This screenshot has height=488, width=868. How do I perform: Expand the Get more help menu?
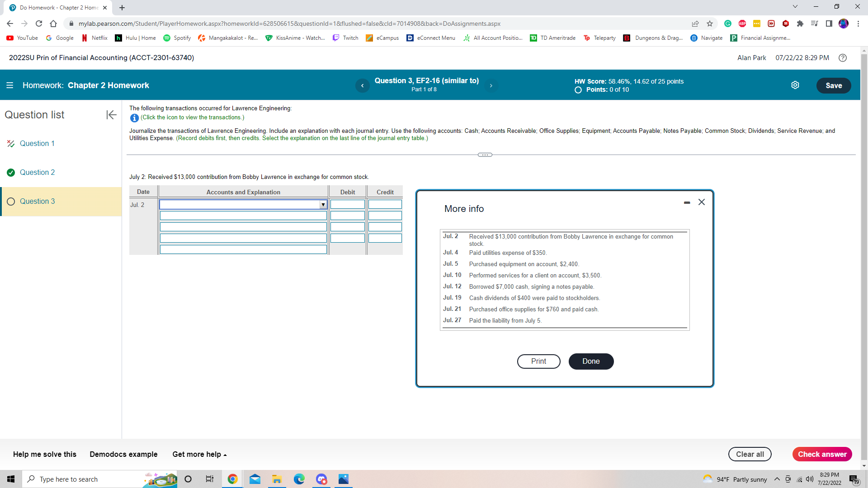(x=199, y=455)
